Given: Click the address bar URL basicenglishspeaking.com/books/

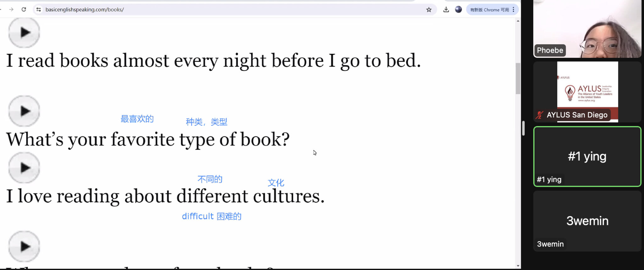Looking at the screenshot, I should 85,9.
